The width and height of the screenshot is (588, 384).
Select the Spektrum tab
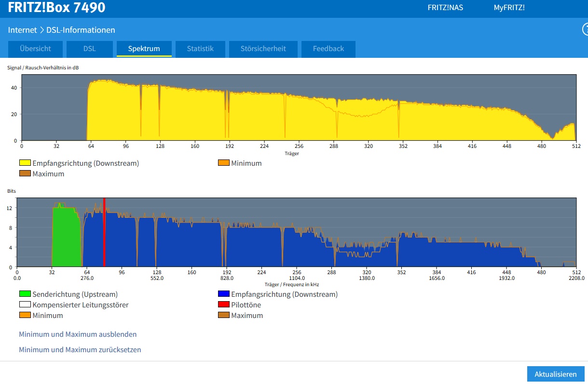click(144, 49)
